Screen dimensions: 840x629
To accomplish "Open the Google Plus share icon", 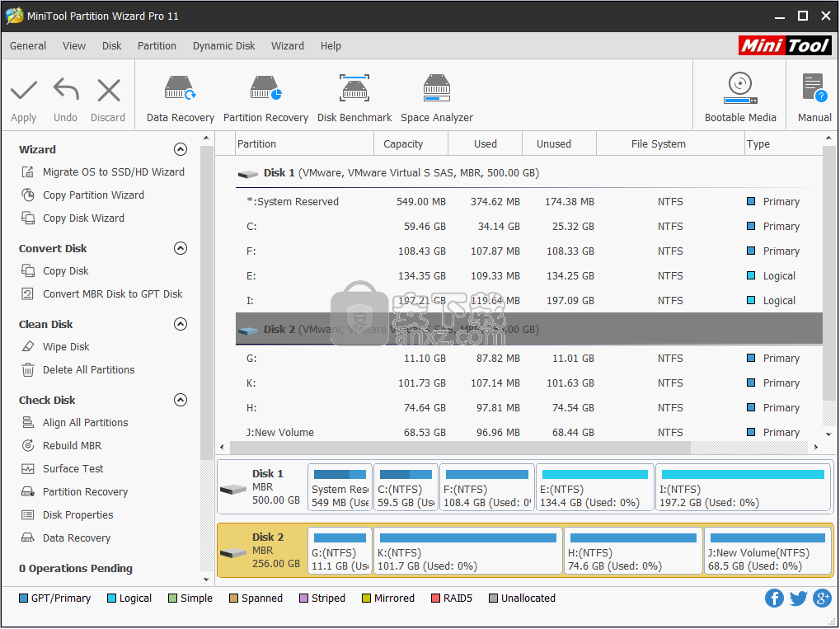I will click(x=822, y=598).
